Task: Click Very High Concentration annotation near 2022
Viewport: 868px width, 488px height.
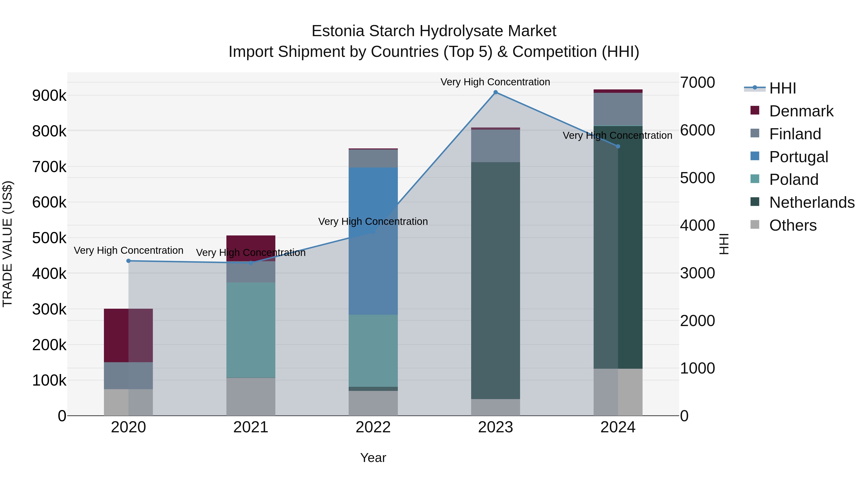Action: coord(373,222)
